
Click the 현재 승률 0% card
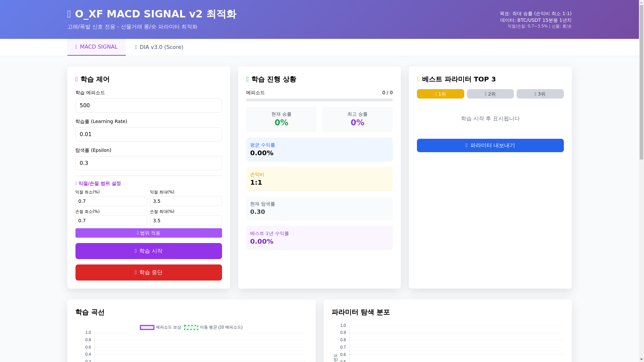tap(281, 119)
